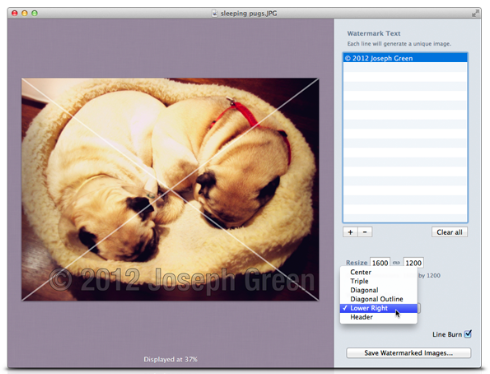
Task: Select the © 2012 Joseph Green list row
Action: 405,58
